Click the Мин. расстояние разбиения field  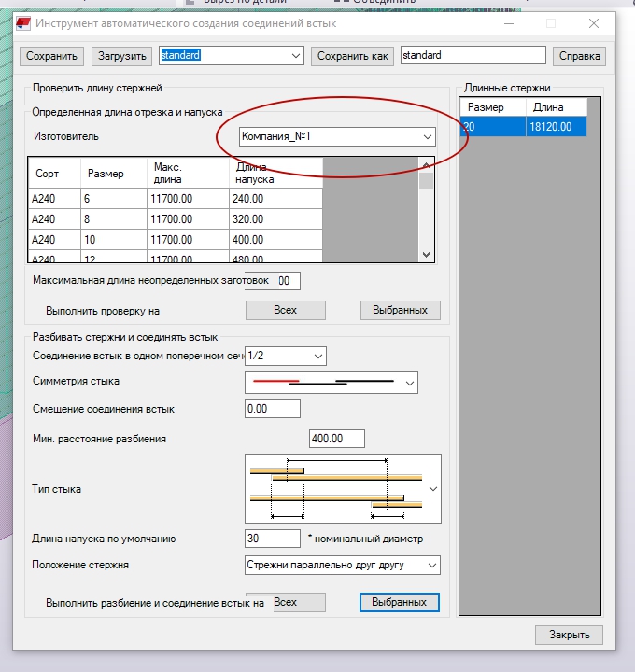[336, 439]
